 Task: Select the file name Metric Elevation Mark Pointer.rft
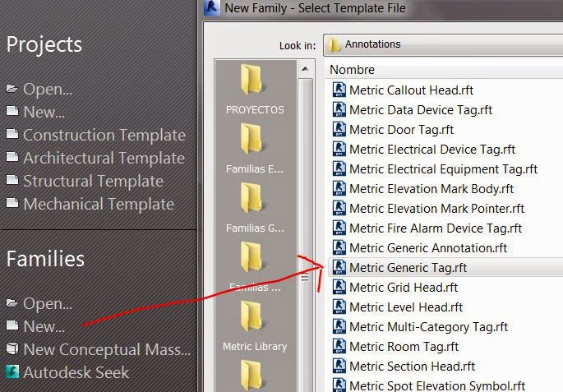pyautogui.click(x=436, y=209)
